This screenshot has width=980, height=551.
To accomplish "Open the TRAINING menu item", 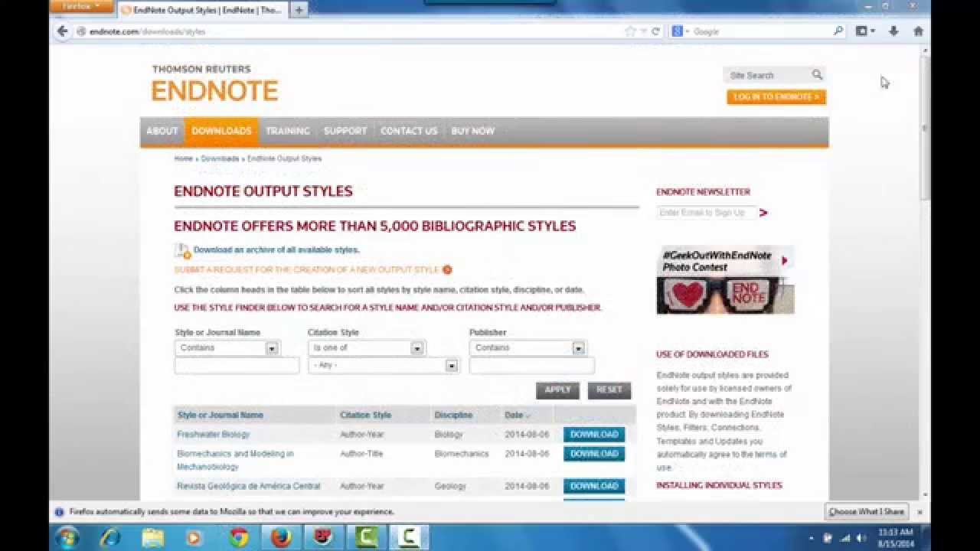I will coord(288,131).
